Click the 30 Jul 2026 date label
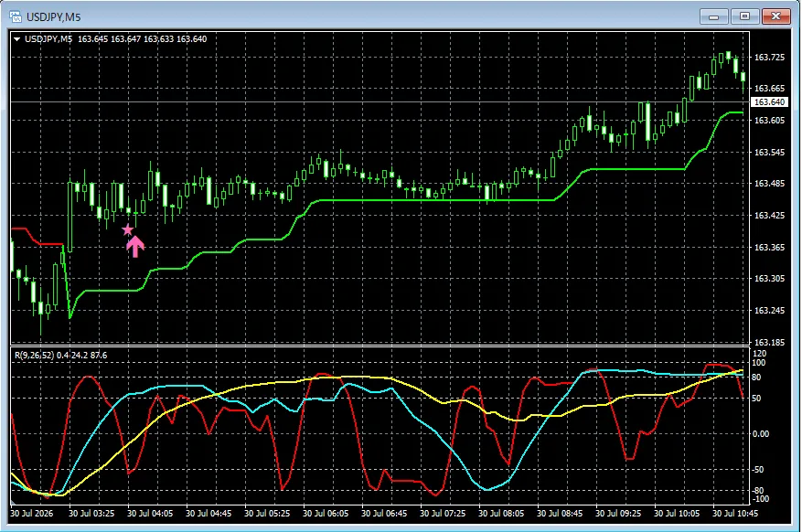This screenshot has width=802, height=532. pos(32,513)
